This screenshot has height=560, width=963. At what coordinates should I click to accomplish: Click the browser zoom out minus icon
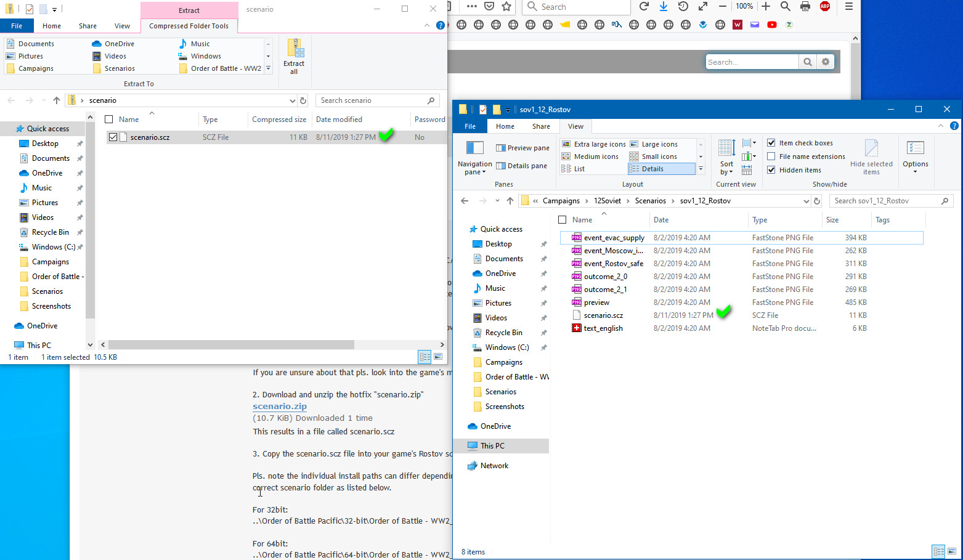pyautogui.click(x=723, y=6)
